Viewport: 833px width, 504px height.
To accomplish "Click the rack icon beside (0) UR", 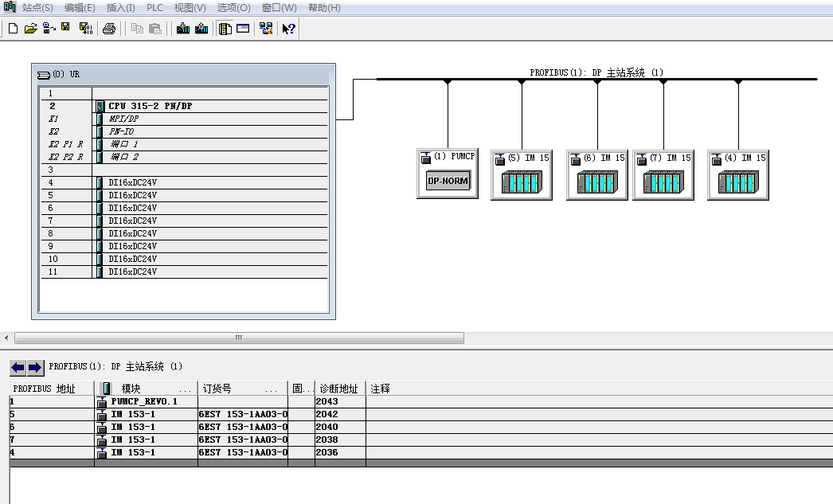I will [44, 75].
